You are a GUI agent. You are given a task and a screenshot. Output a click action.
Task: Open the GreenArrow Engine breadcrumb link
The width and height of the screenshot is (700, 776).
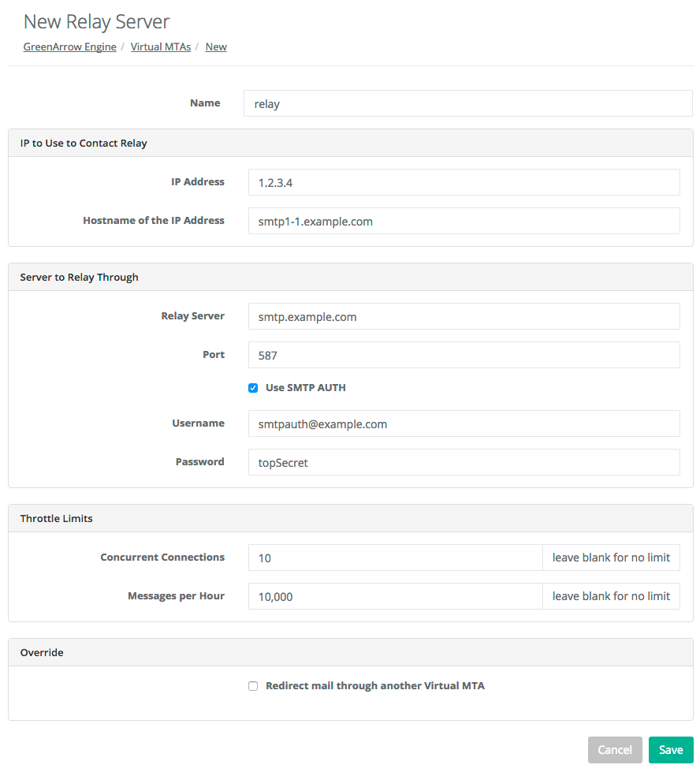click(x=69, y=47)
